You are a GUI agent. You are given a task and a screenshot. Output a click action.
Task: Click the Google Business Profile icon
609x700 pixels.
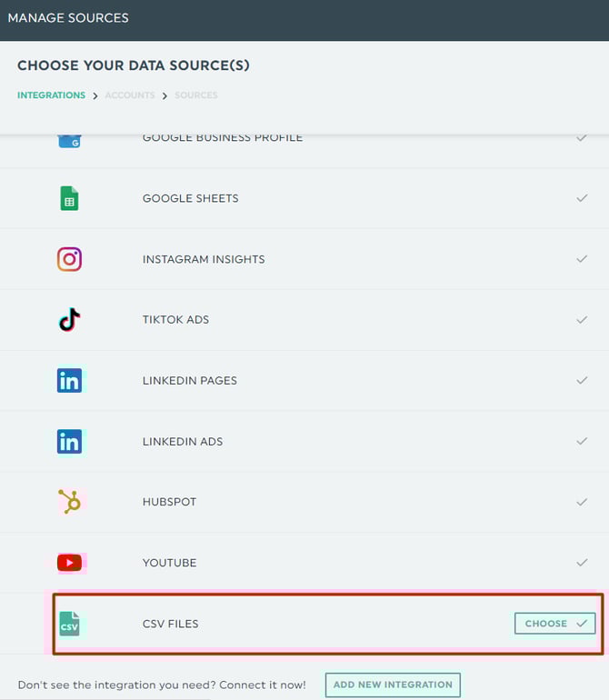[x=69, y=140]
